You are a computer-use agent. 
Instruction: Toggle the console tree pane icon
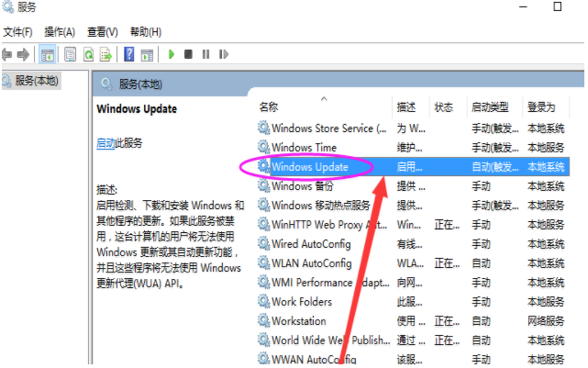48,55
